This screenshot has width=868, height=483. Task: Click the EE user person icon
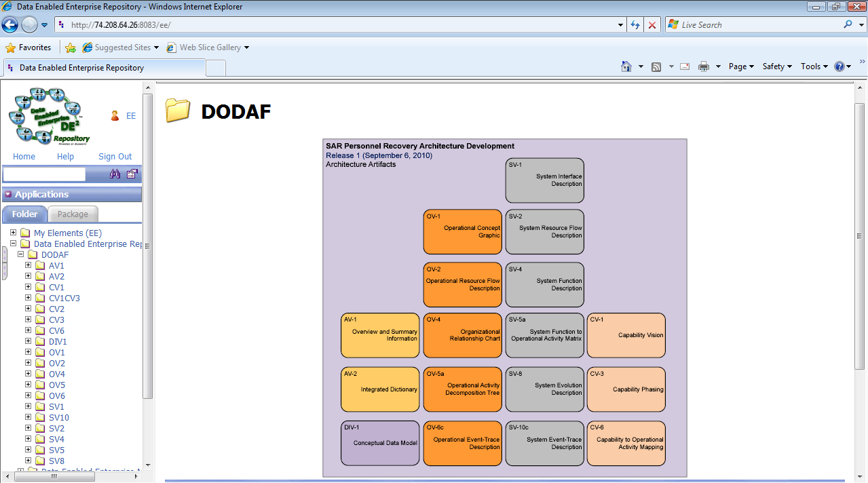pos(115,116)
